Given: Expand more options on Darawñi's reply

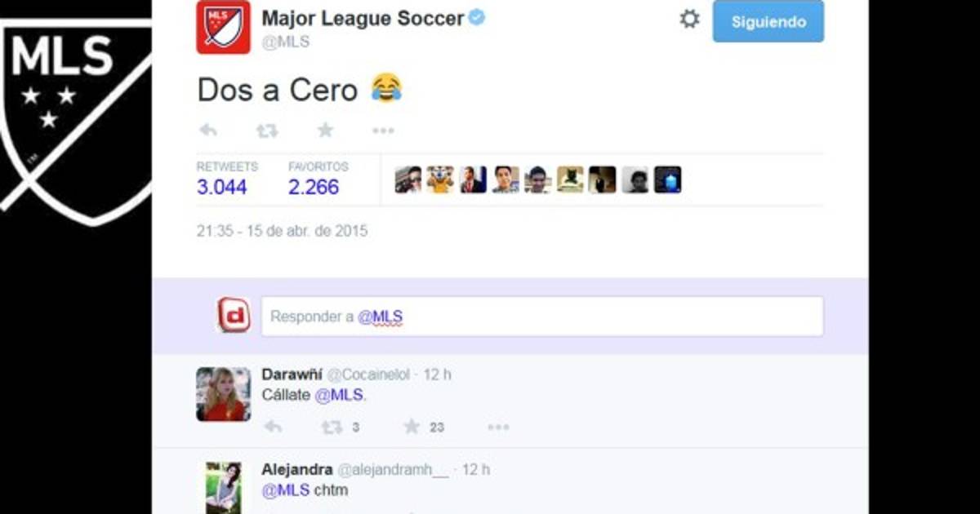Looking at the screenshot, I should pyautogui.click(x=498, y=427).
